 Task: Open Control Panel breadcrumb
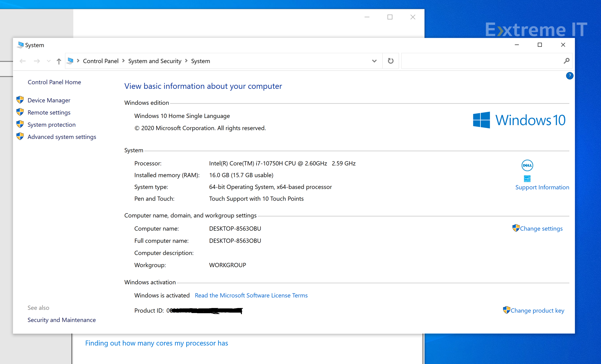click(x=100, y=61)
